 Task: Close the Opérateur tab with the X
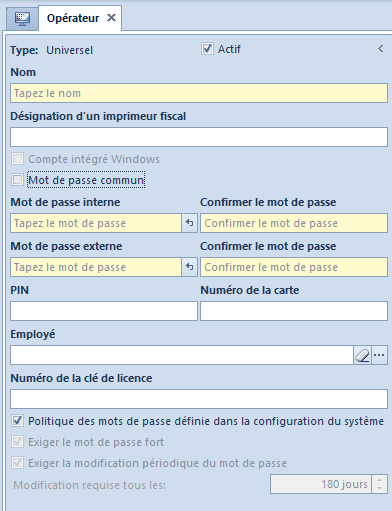tap(111, 18)
